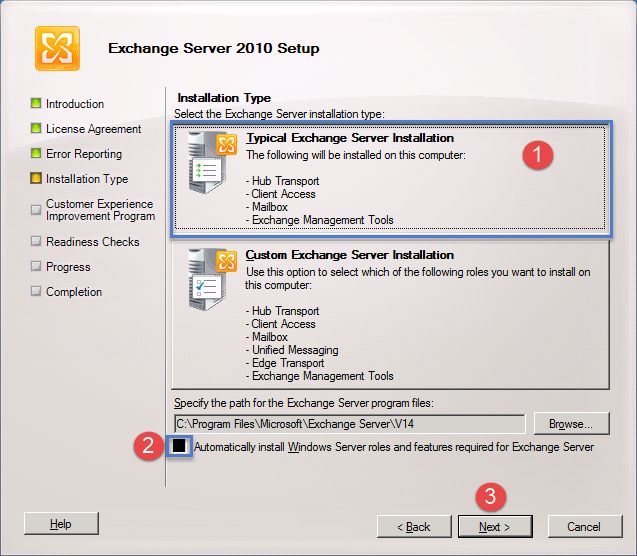The image size is (637, 556).
Task: Click the 'Exchange Server 2010 Setup' title
Action: [x=214, y=48]
